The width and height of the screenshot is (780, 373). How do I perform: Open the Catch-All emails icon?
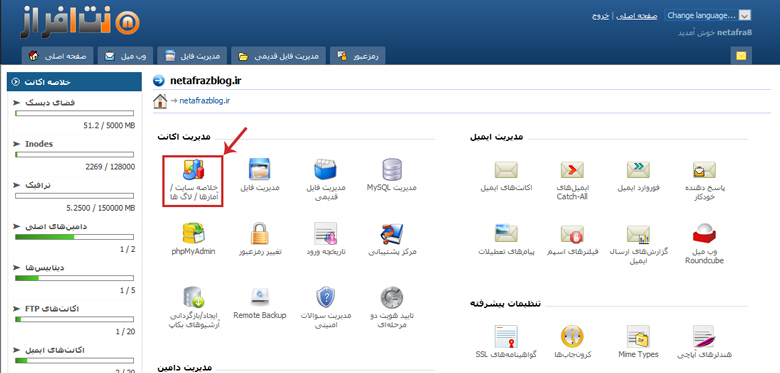pyautogui.click(x=572, y=170)
